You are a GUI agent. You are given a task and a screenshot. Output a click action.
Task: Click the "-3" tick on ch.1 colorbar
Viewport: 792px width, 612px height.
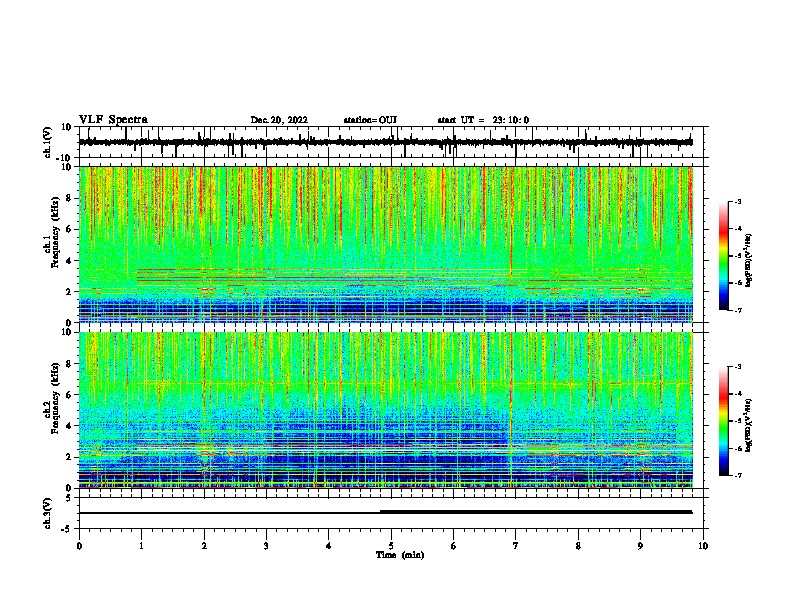pos(737,202)
